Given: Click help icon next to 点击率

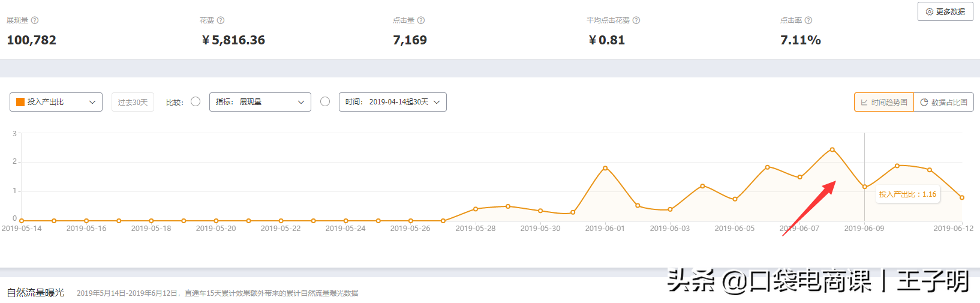Looking at the screenshot, I should coord(808,20).
